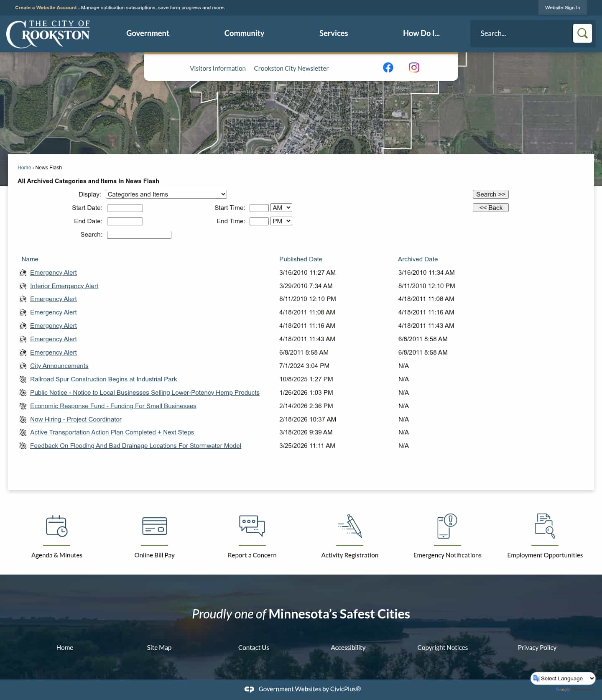Click the magnifying glass search icon

click(x=582, y=33)
